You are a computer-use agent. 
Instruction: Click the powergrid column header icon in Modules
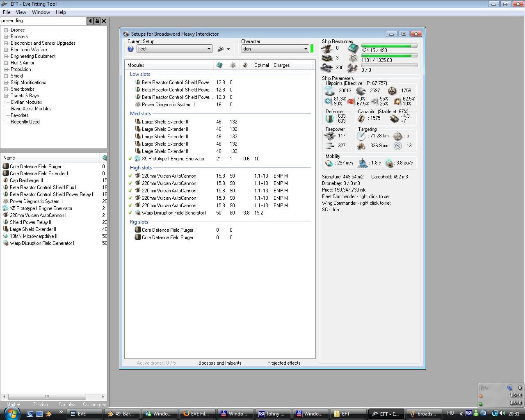[233, 65]
